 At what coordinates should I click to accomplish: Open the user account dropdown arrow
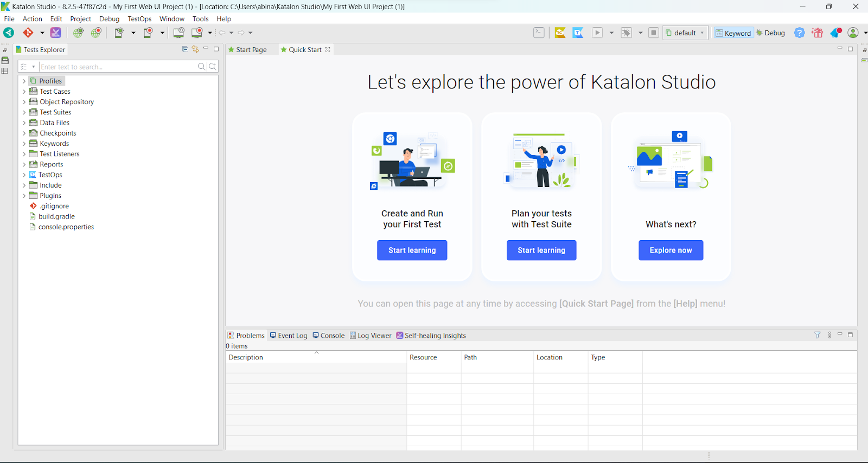click(x=865, y=33)
